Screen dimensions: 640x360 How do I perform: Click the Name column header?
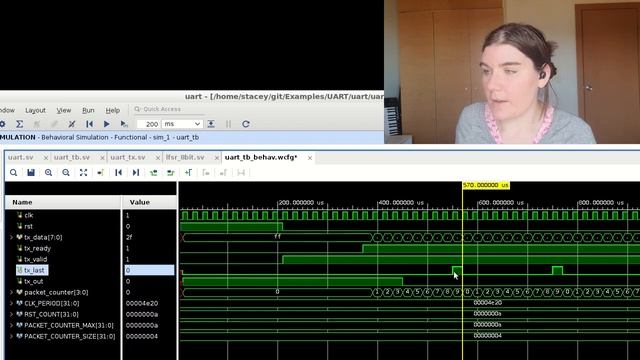63,202
